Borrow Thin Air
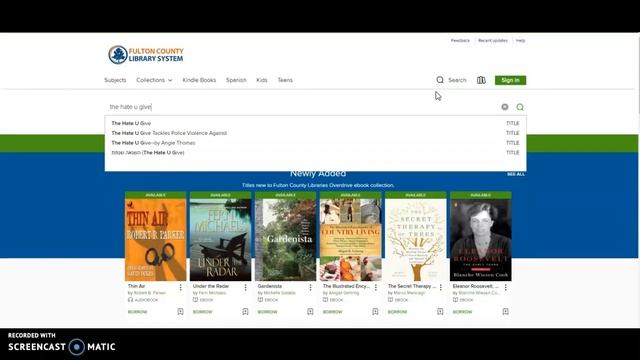The width and height of the screenshot is (640, 360). 138,312
